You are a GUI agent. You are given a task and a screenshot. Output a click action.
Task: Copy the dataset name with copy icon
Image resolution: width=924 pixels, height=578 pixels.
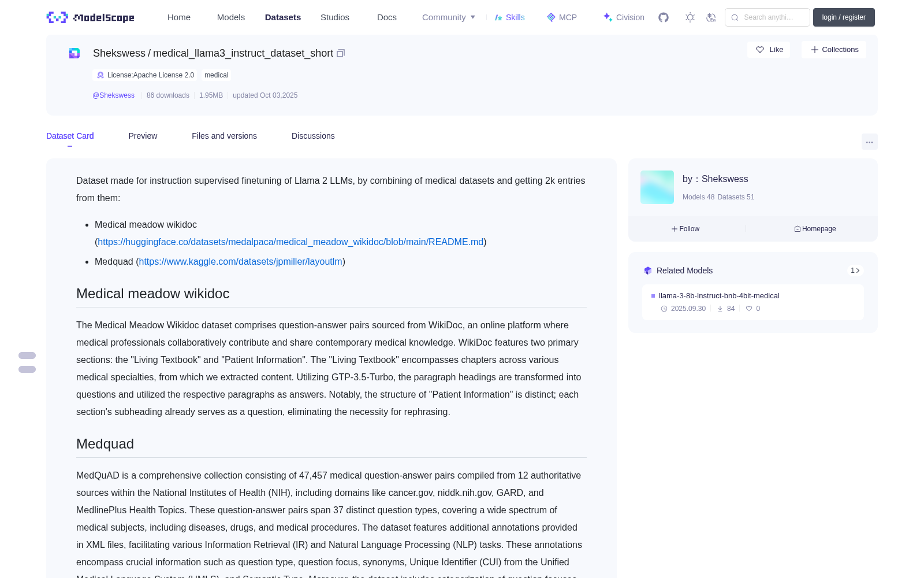(x=341, y=53)
